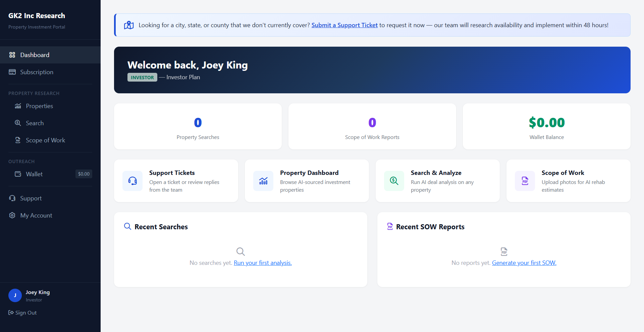Click the magnifier icon next to Search
The height and width of the screenshot is (332, 644).
18,123
